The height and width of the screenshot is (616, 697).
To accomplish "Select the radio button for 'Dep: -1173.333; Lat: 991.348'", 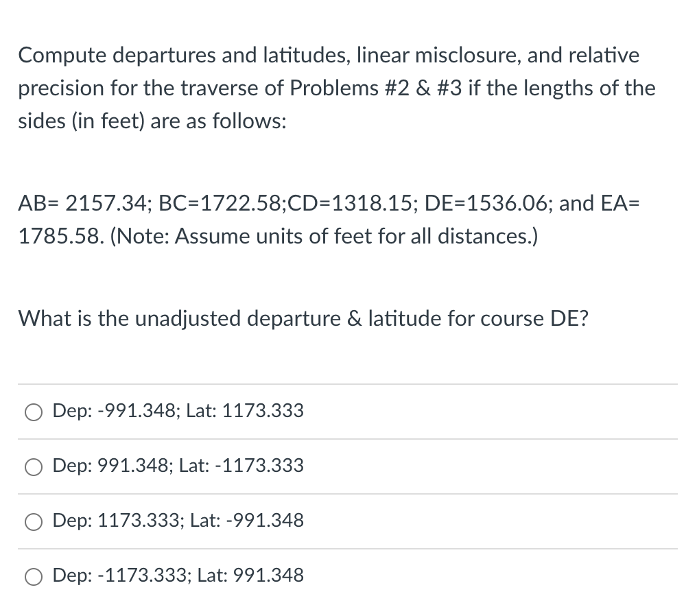I will coord(33,576).
